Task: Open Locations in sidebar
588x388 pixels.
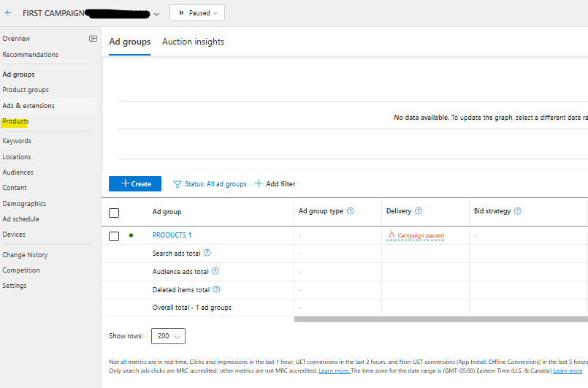Action: click(x=17, y=157)
